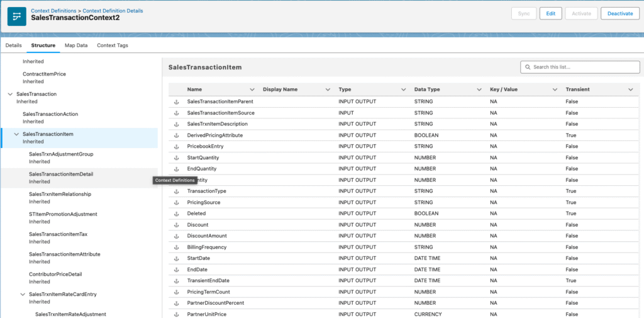The width and height of the screenshot is (644, 318).
Task: Open the Name column dropdown menu
Action: click(x=252, y=89)
